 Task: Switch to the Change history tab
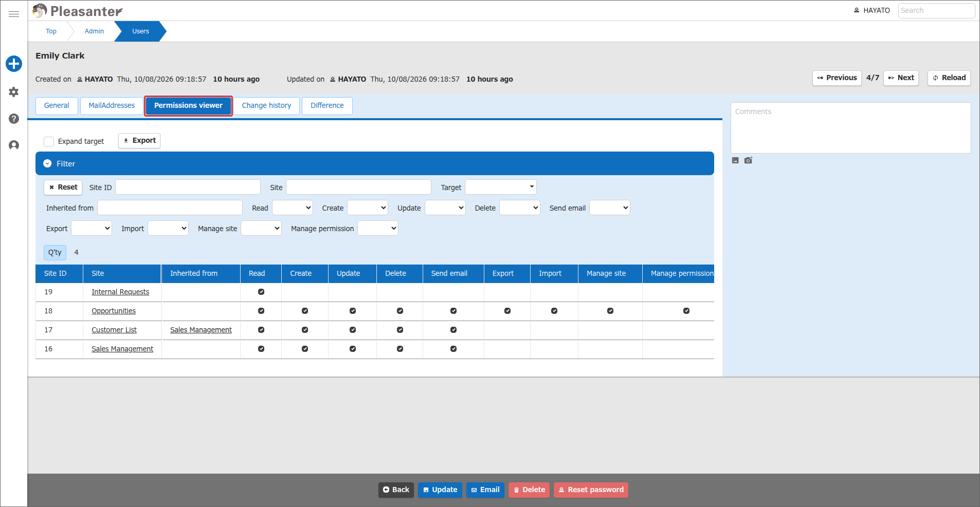266,105
